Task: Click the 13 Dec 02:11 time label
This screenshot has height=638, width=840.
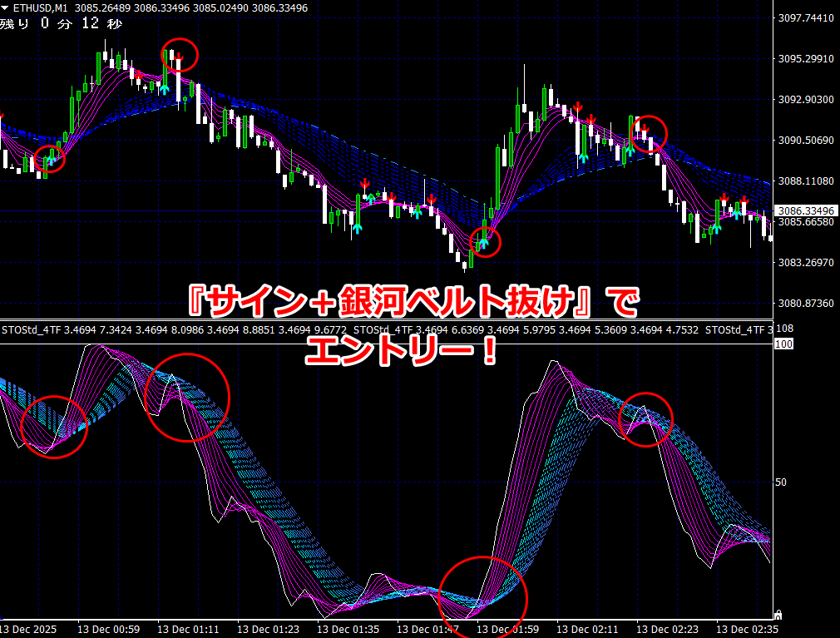Action: [x=588, y=630]
